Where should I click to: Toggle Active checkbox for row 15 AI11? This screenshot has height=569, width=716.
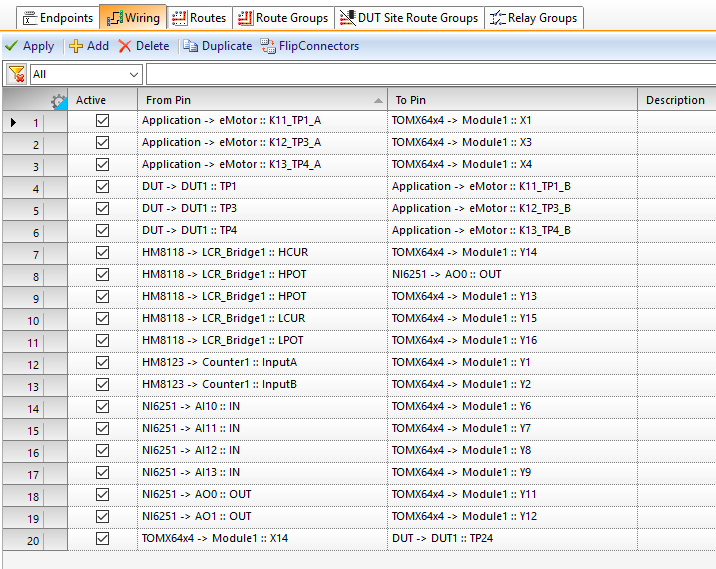pos(102,428)
